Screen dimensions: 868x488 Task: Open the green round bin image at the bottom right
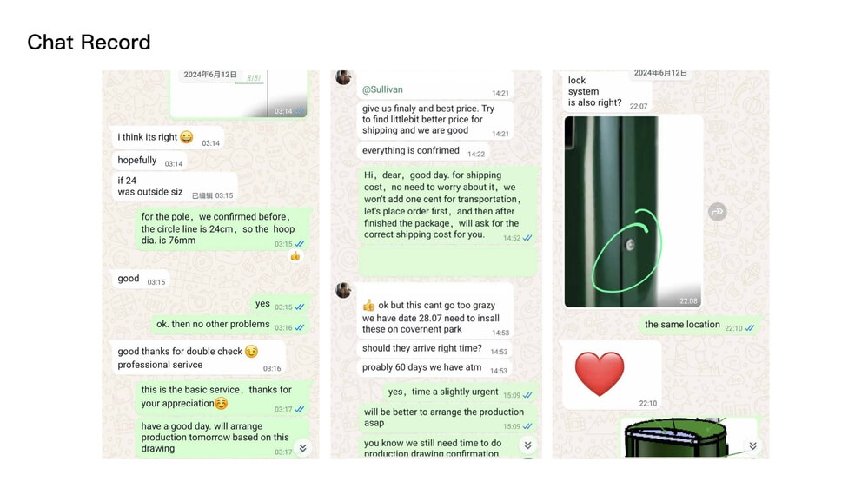coord(689,437)
